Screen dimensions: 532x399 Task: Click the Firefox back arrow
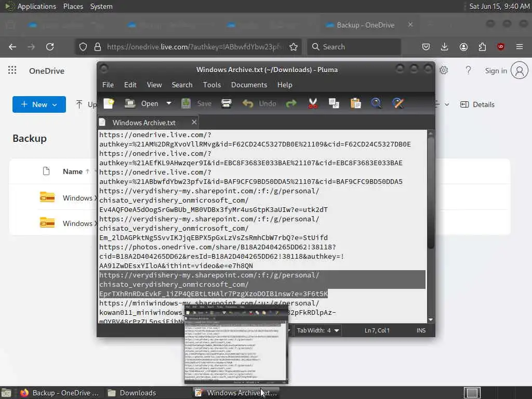pos(12,47)
